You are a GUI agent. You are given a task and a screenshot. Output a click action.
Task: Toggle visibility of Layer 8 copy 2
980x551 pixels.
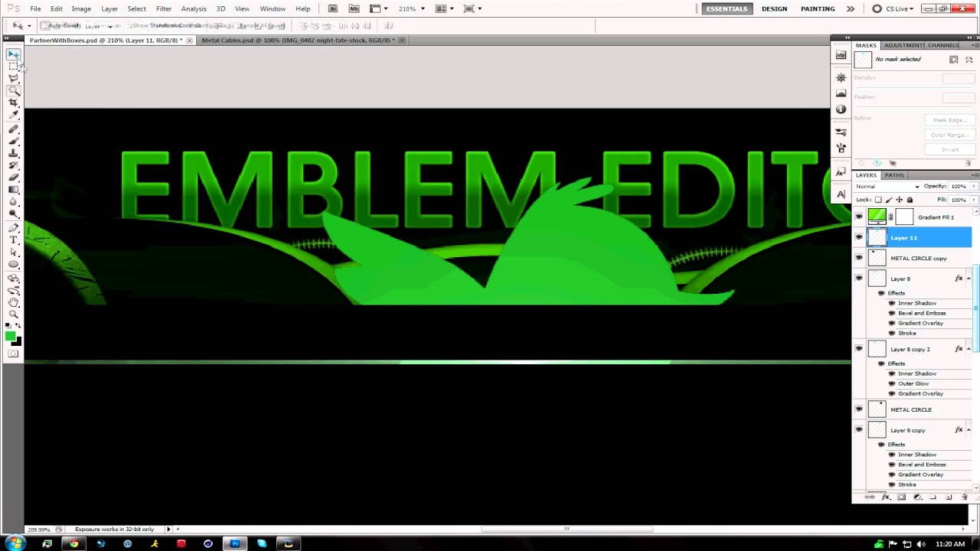point(858,350)
